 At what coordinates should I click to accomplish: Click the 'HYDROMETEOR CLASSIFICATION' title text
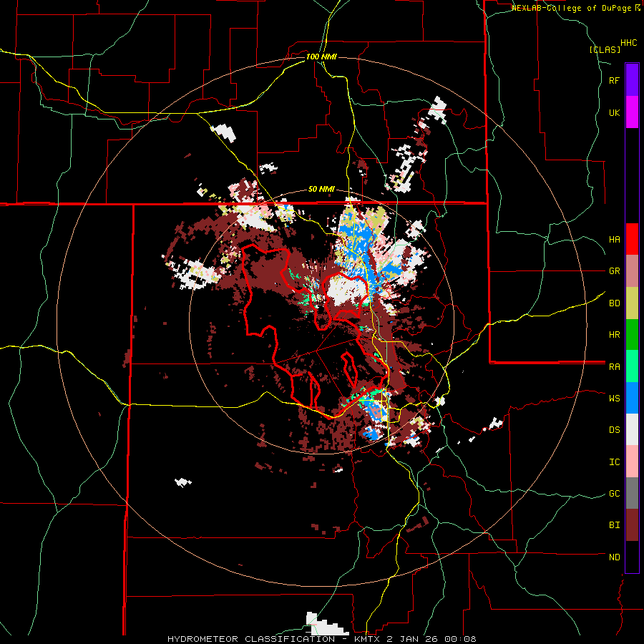click(251, 639)
